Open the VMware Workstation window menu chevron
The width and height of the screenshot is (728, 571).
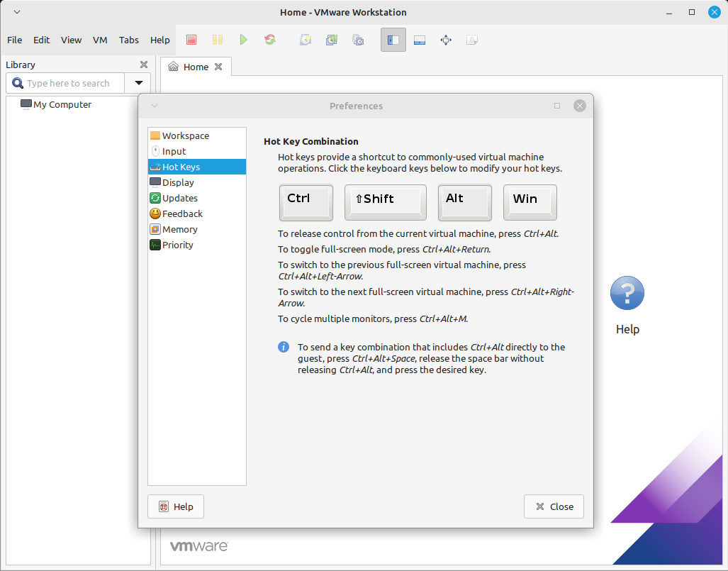coord(17,12)
